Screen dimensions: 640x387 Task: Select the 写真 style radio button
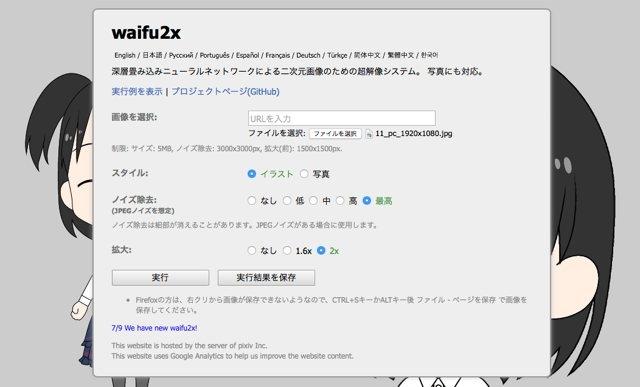(x=304, y=174)
